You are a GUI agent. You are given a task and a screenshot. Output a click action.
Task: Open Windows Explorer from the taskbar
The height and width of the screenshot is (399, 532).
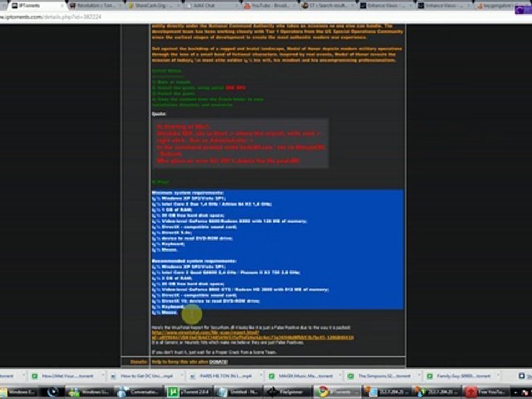(19, 392)
